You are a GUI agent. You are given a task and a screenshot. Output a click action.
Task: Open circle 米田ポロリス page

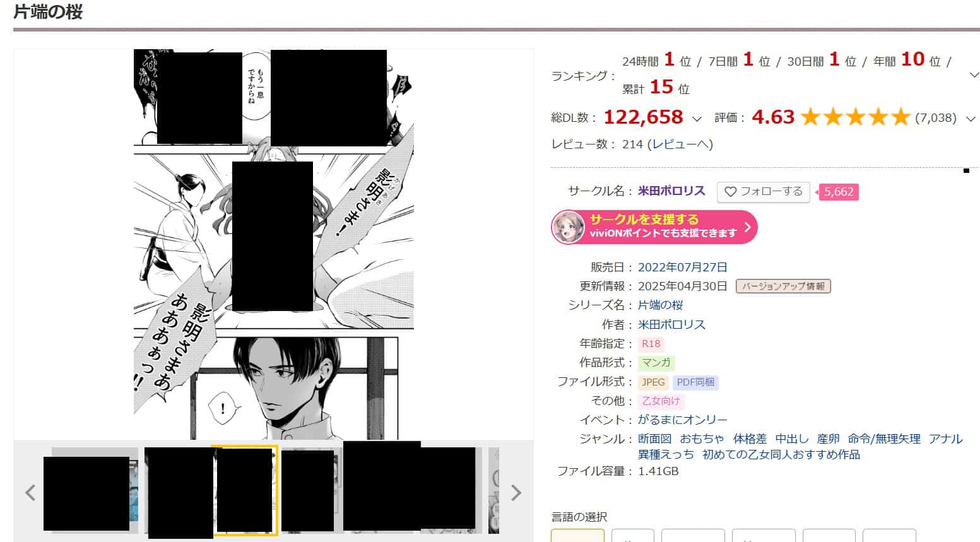pos(671,191)
